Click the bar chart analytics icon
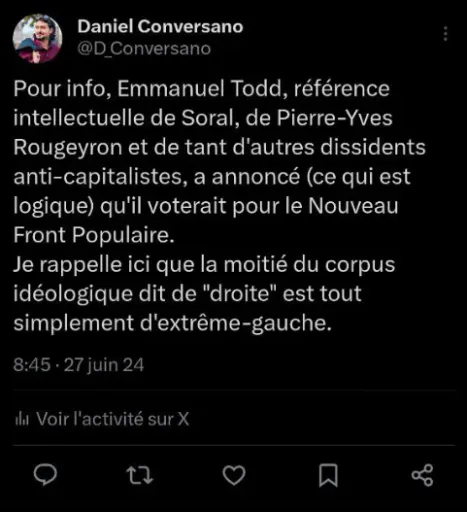This screenshot has width=467, height=512. [x=22, y=419]
